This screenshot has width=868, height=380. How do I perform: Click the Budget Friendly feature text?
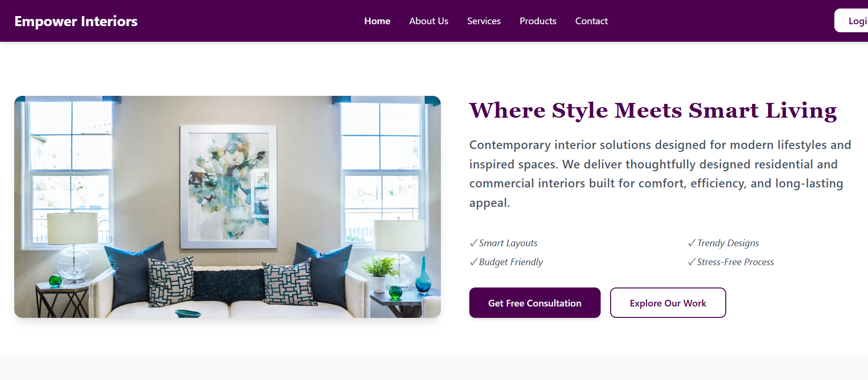tap(511, 262)
